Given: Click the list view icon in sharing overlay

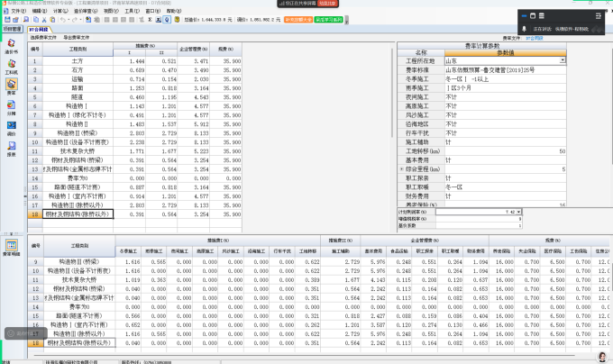Looking at the screenshot, I should click(x=542, y=16).
